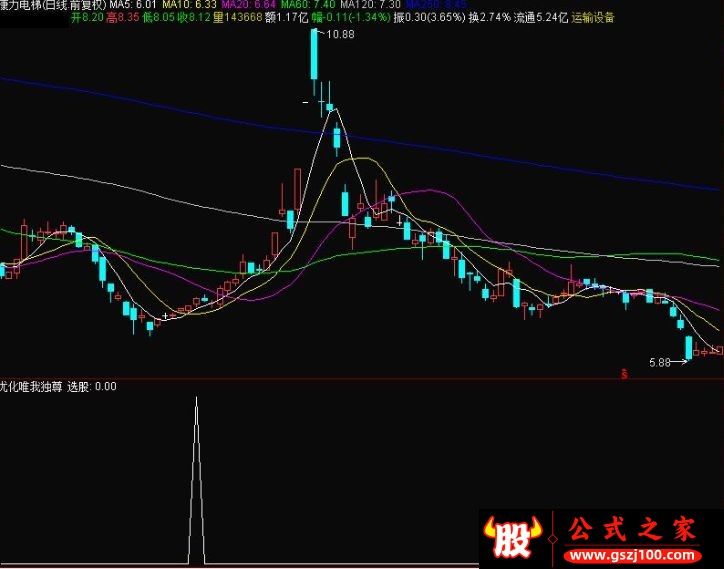The height and width of the screenshot is (569, 724).
Task: Click the red S marker below the chart
Action: (x=624, y=374)
